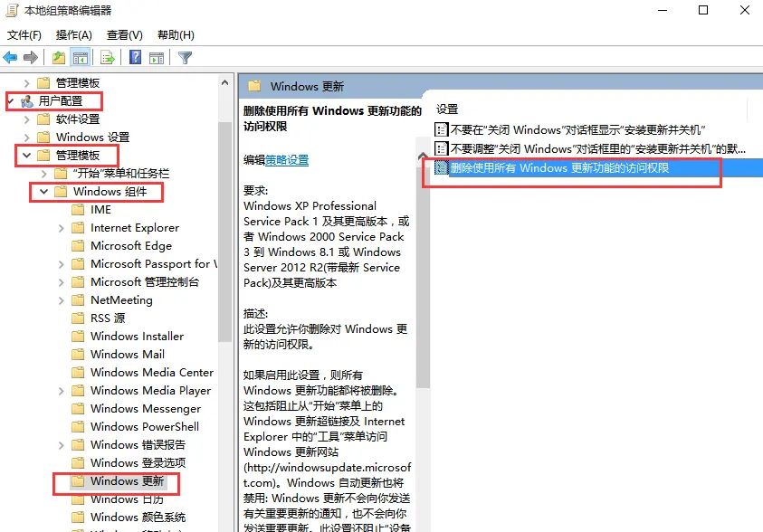Image resolution: width=763 pixels, height=532 pixels.
Task: Toggle the action pane toolbar icon
Action: (157, 58)
